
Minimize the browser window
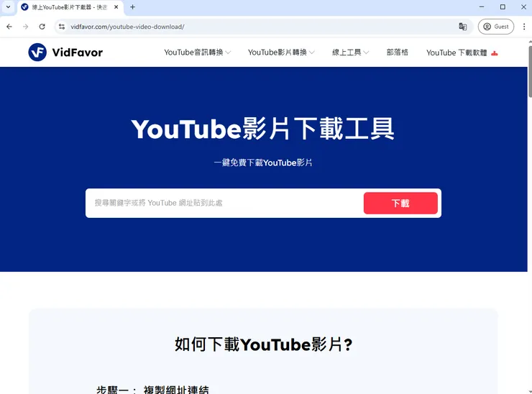tap(482, 6)
